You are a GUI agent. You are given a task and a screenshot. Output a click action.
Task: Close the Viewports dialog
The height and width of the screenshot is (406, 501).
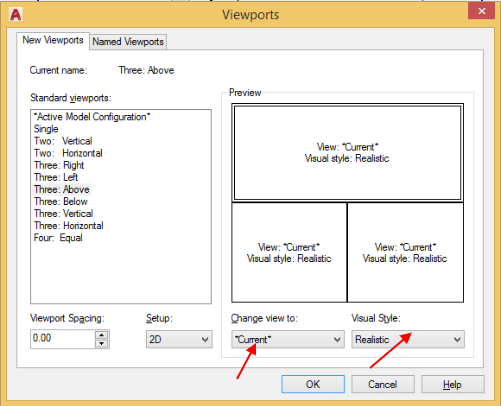(x=481, y=11)
